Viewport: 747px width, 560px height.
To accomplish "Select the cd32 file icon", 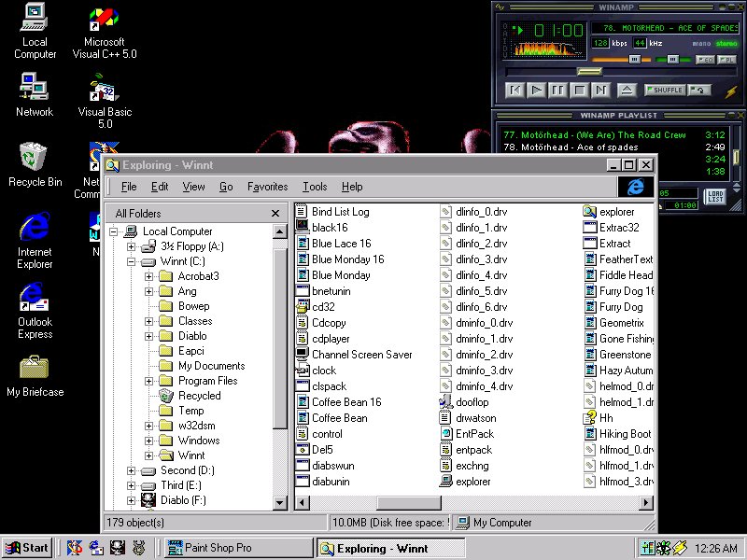I will [302, 307].
